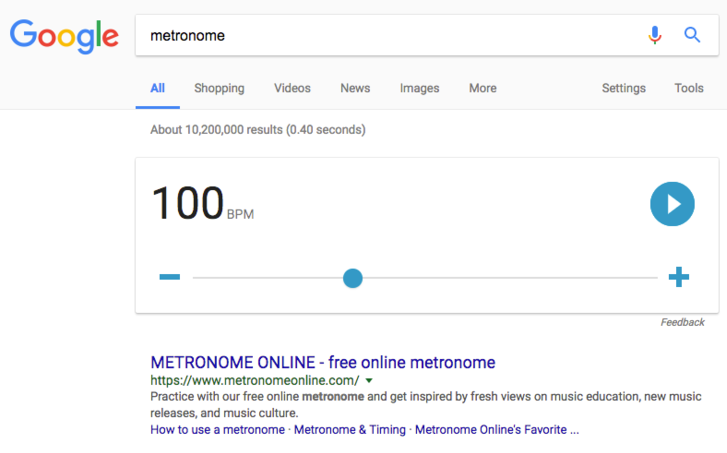
Task: Click the search box containing 'metronome'
Action: (x=390, y=36)
